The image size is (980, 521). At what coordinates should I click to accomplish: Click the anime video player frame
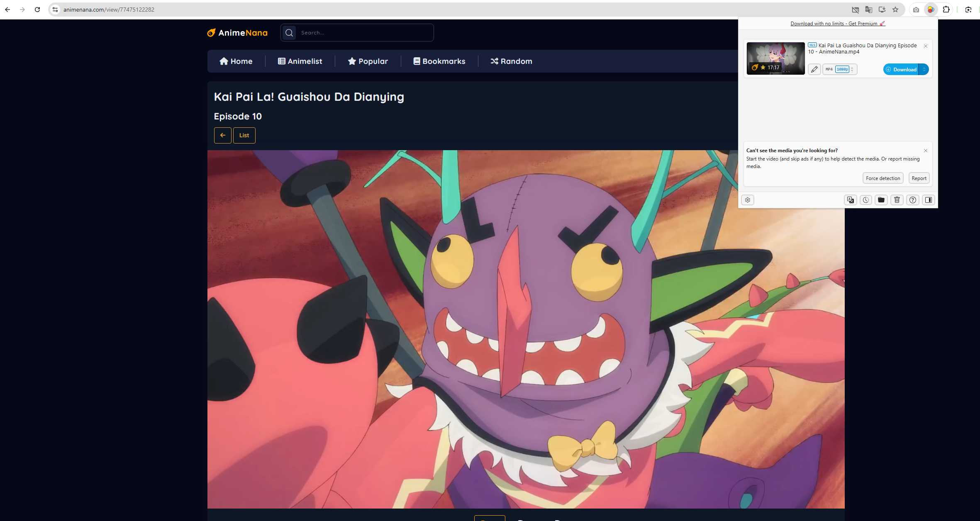point(526,329)
